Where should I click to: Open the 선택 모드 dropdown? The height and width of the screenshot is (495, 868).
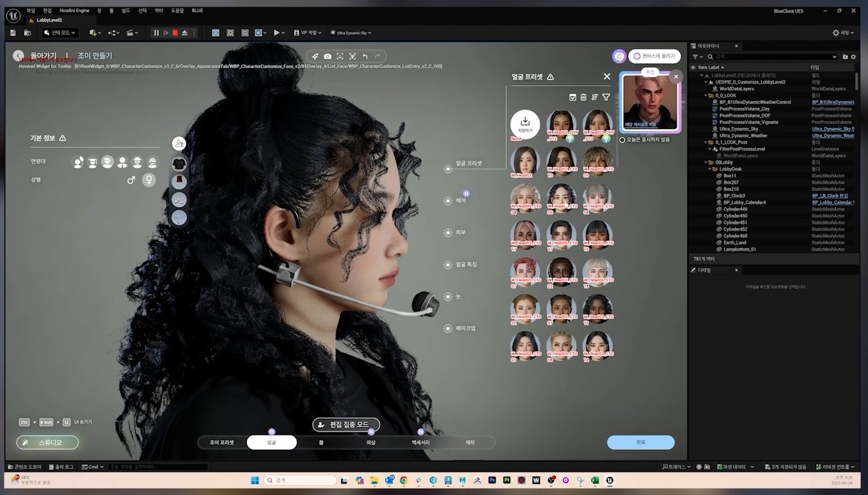point(59,33)
